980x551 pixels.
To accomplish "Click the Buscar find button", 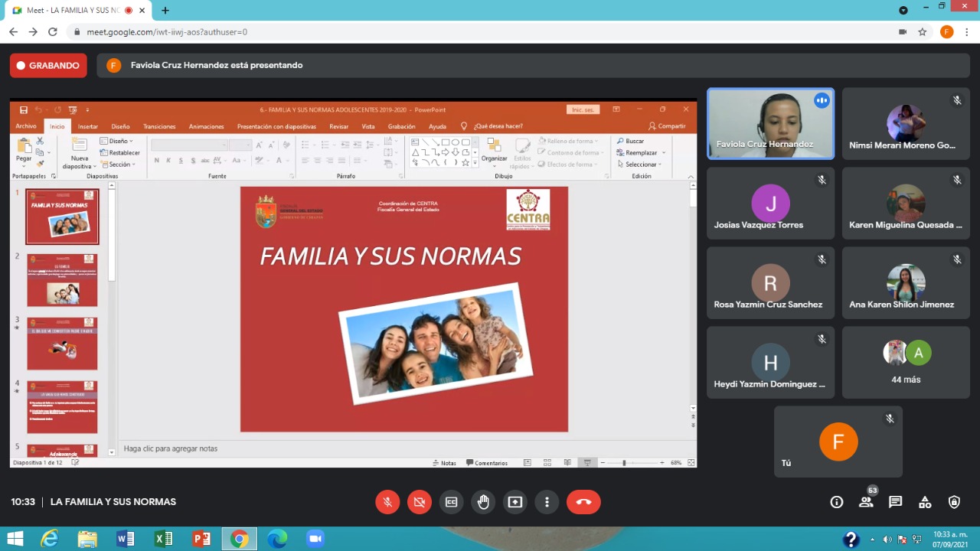I will pyautogui.click(x=631, y=141).
